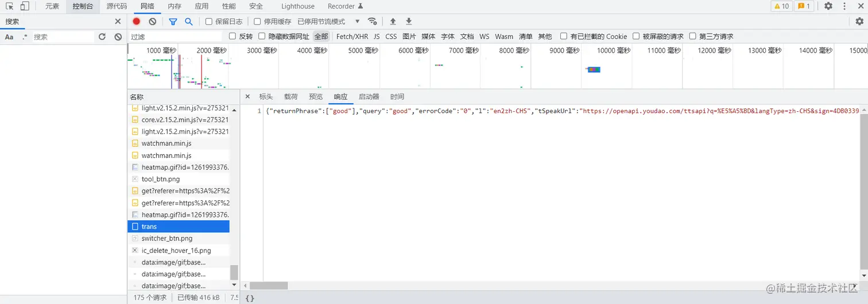Click the response horizontal scrollbar thumb
This screenshot has width=868, height=304.
coord(270,286)
